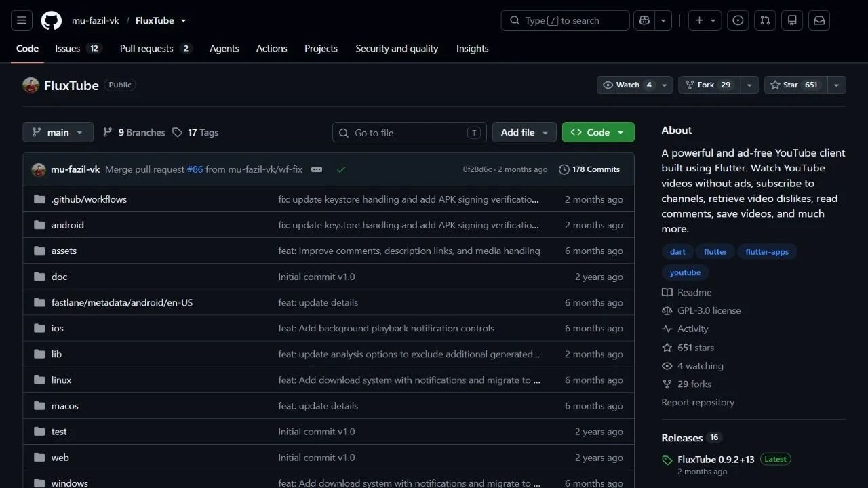
Task: Expand the Star lists dropdown arrow
Action: point(837,85)
